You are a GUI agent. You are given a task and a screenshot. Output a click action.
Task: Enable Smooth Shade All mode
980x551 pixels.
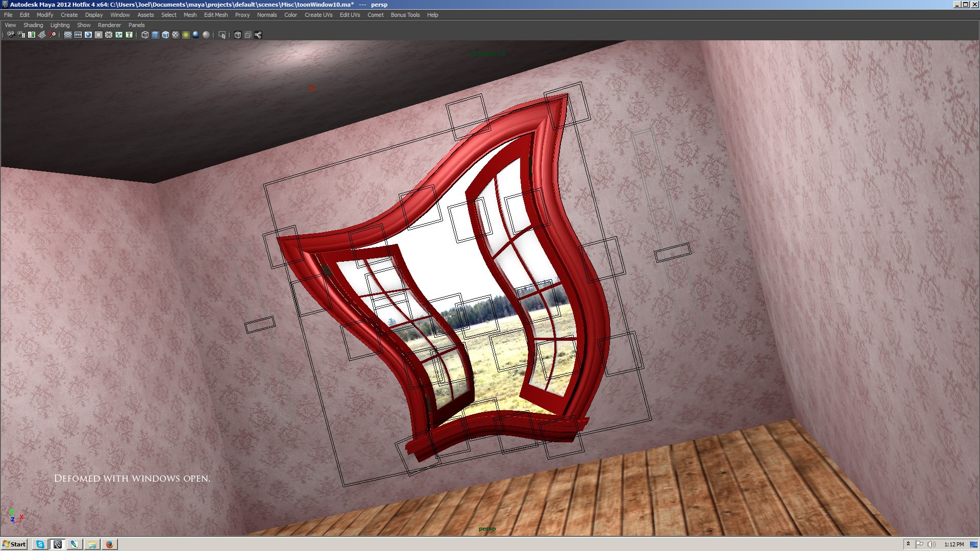155,35
